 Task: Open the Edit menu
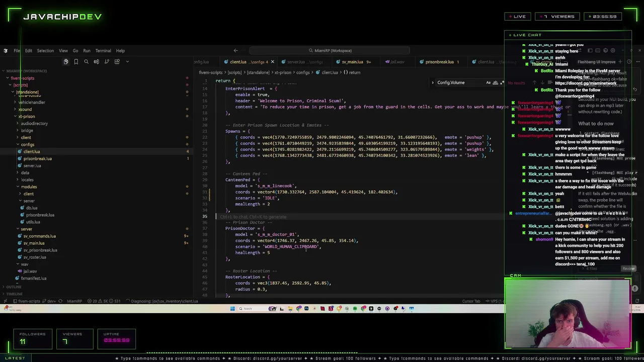tap(28, 51)
